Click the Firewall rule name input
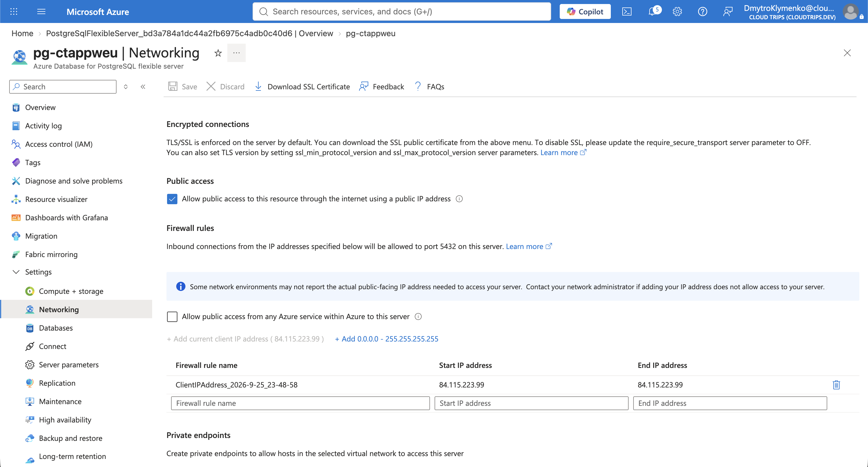Image resolution: width=868 pixels, height=467 pixels. (300, 403)
